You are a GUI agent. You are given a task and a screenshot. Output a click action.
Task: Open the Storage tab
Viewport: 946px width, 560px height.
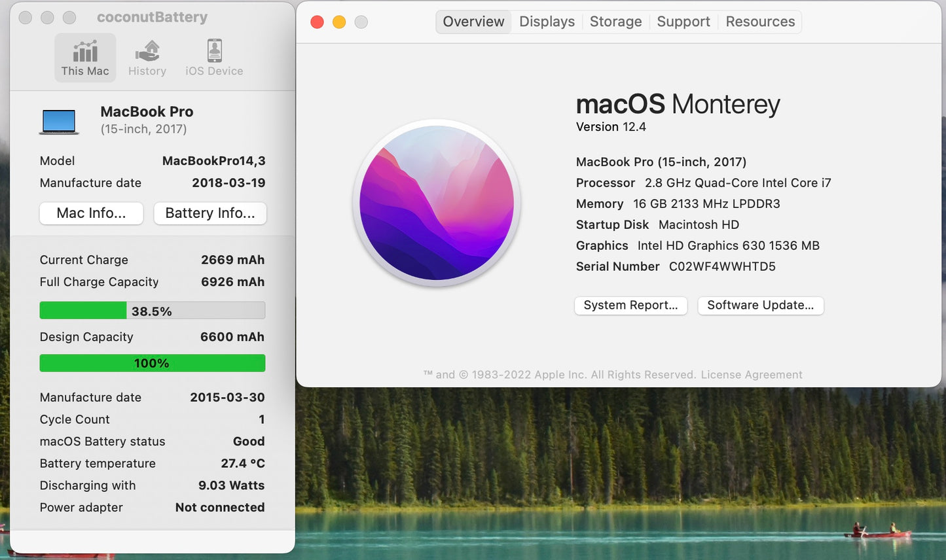tap(615, 21)
